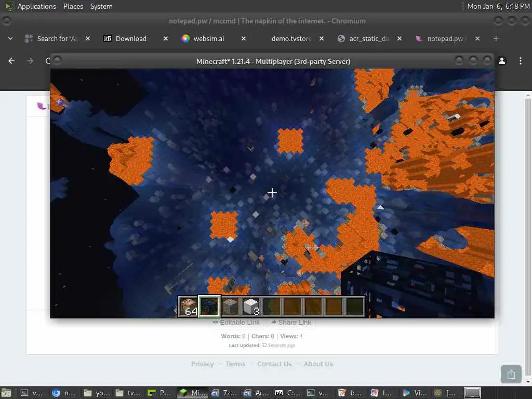This screenshot has height=399, width=532.
Task: Click the Share Link button
Action: coord(291,322)
